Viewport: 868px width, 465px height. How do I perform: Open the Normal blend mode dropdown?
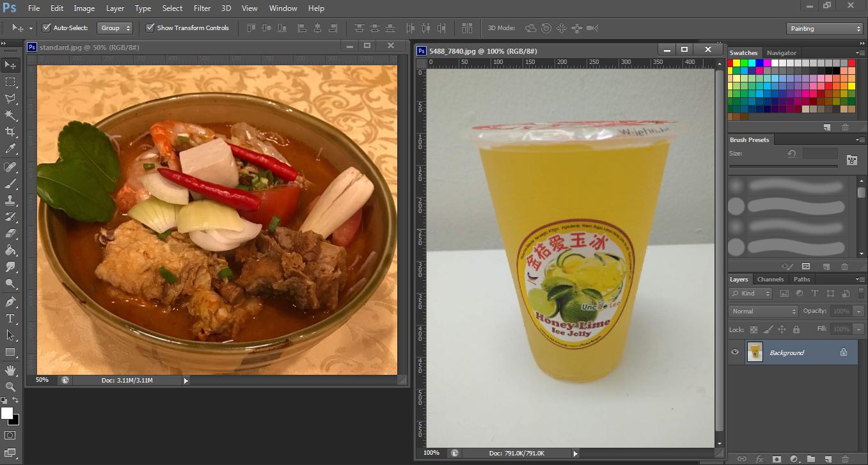tap(763, 311)
